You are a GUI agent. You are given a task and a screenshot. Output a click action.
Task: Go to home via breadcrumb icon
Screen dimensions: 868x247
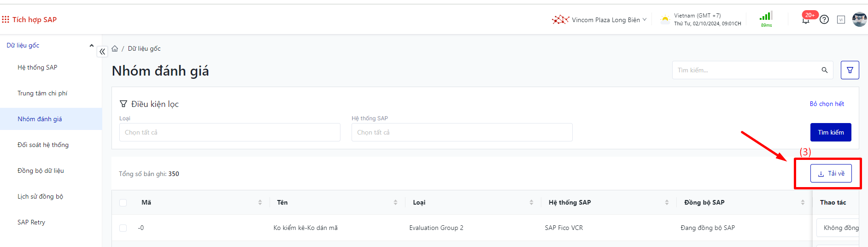(x=115, y=48)
